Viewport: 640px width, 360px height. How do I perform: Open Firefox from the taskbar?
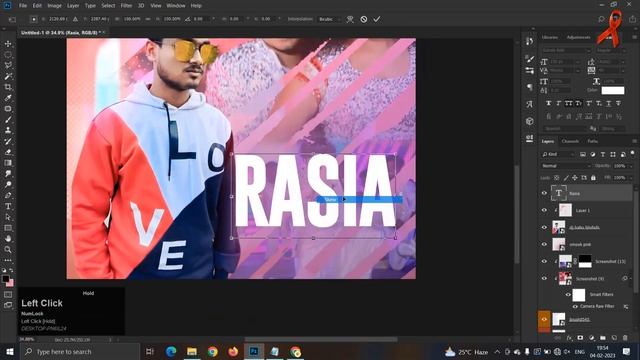233,351
